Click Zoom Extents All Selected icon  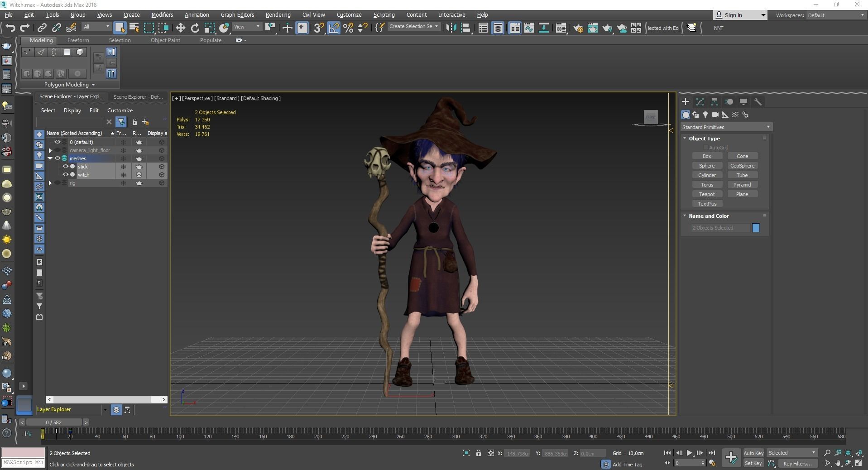point(859,453)
